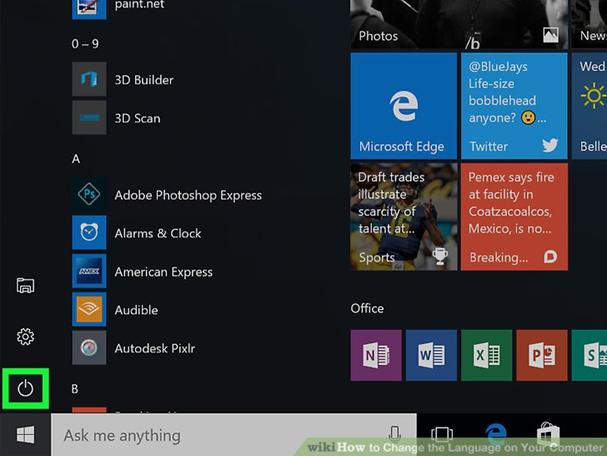This screenshot has height=456, width=607.
Task: Open the Weather tile showing the sun
Action: click(x=589, y=106)
